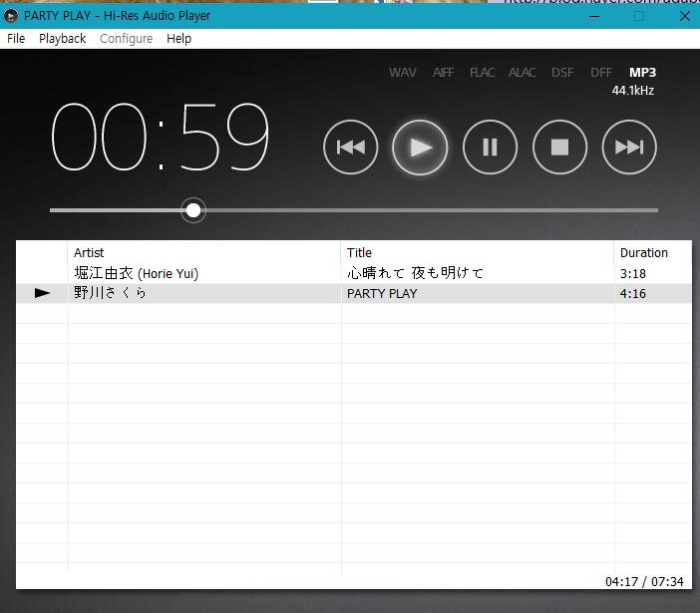Viewport: 700px width, 613px height.
Task: Click the Title column header
Action: point(359,253)
